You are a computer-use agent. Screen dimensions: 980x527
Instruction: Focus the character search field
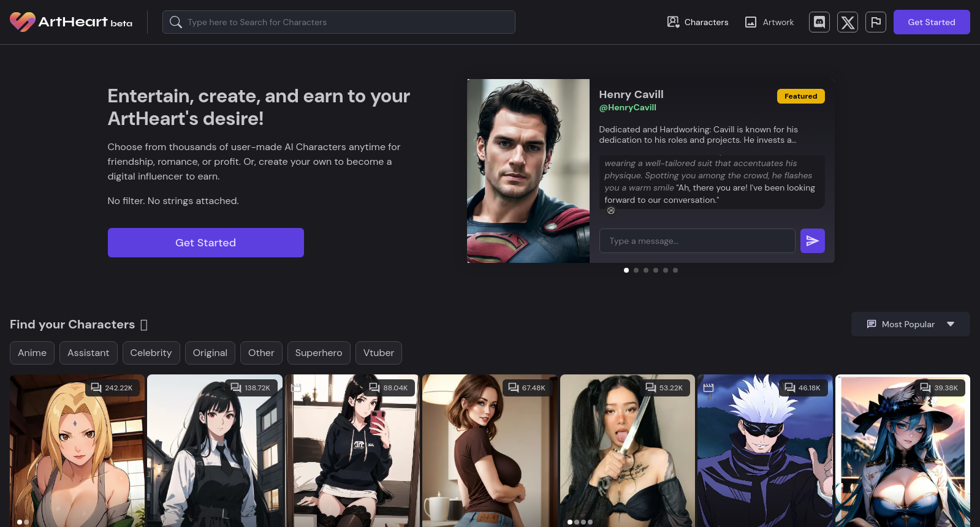point(339,22)
